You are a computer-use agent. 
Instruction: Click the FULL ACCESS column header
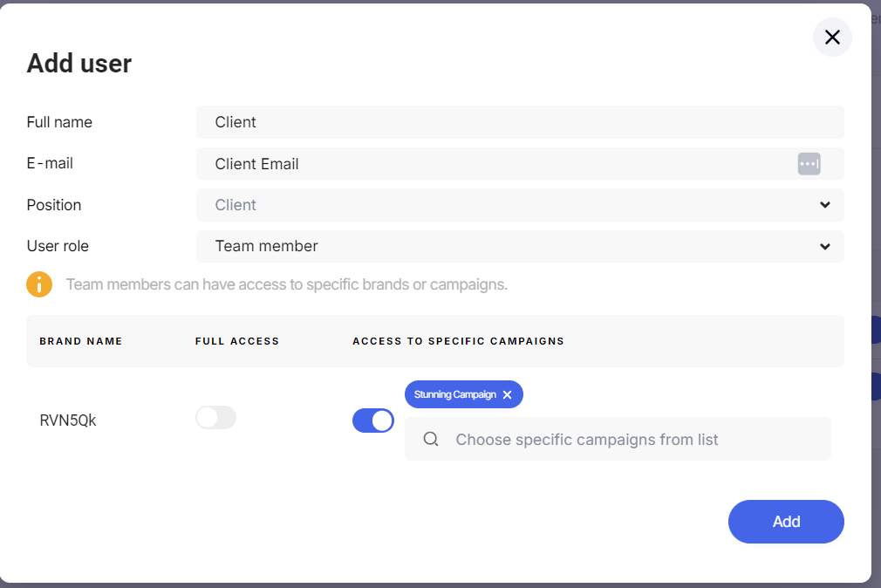(x=237, y=341)
